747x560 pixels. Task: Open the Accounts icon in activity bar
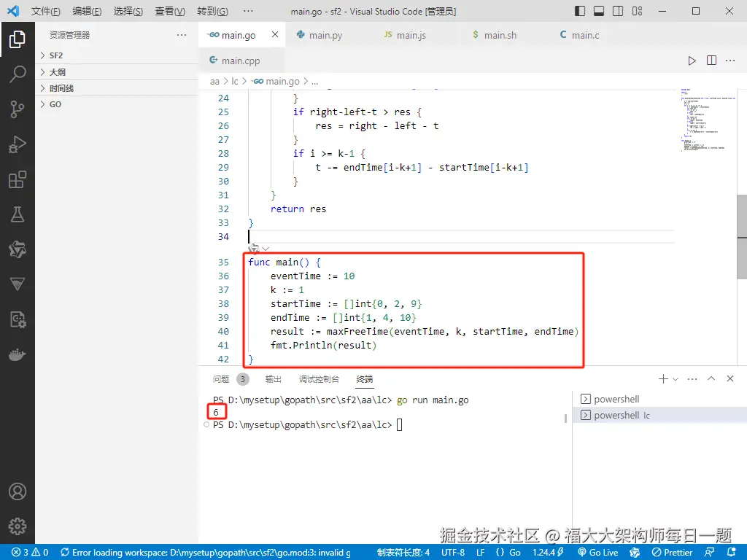18,491
